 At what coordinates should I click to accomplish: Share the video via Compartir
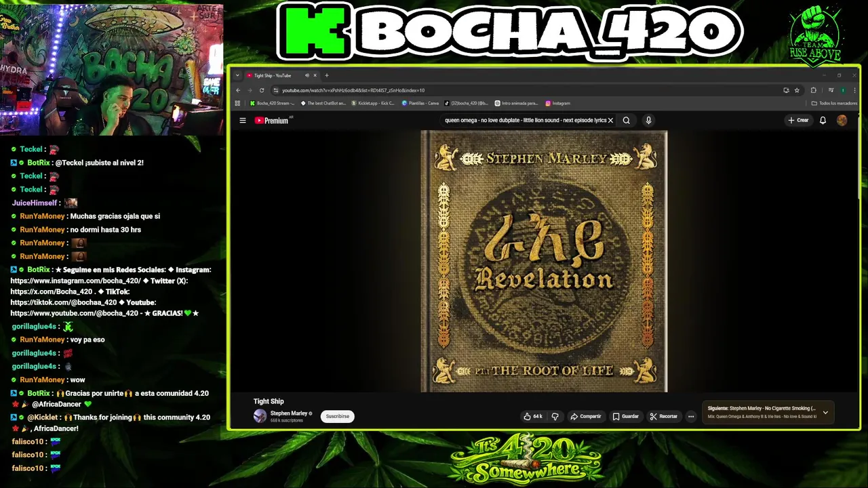point(586,416)
